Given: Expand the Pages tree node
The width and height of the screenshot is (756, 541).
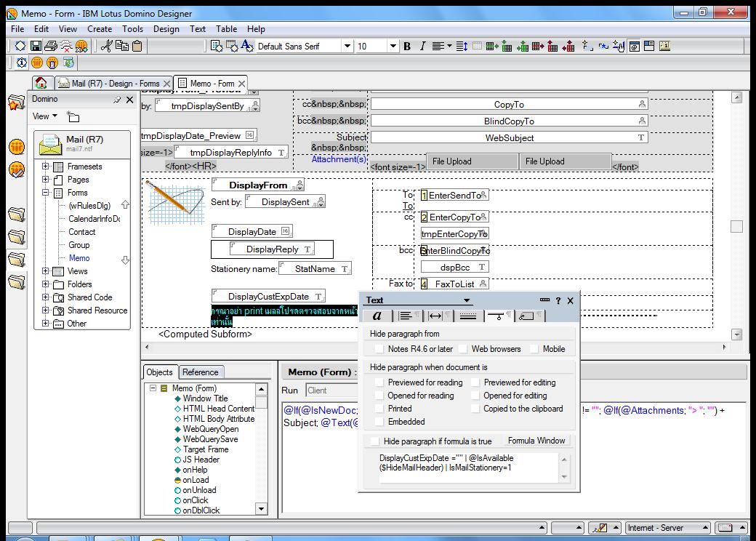Looking at the screenshot, I should tap(45, 180).
